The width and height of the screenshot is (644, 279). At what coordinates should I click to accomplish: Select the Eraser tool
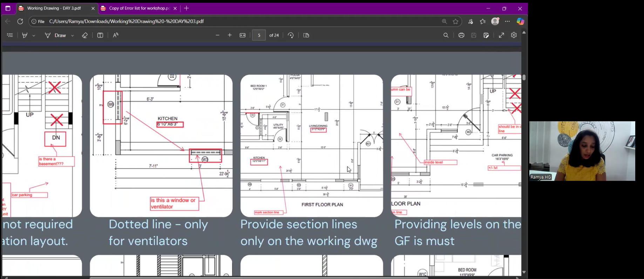point(84,35)
